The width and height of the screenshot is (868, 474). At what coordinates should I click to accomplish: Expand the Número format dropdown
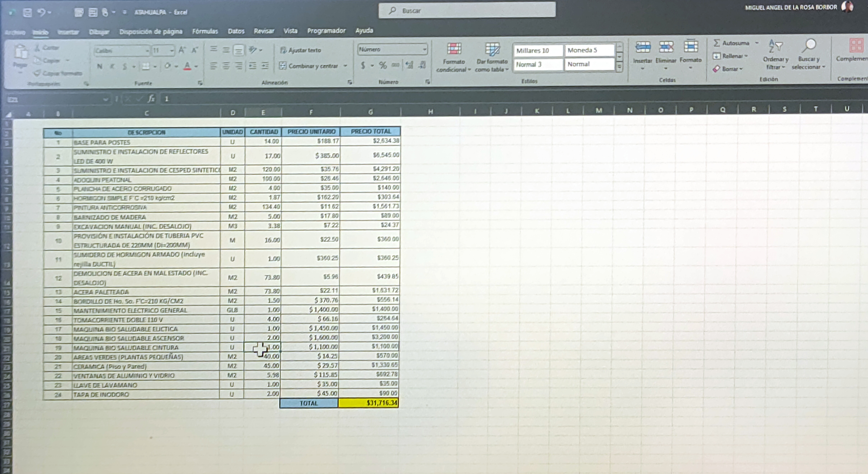click(424, 50)
